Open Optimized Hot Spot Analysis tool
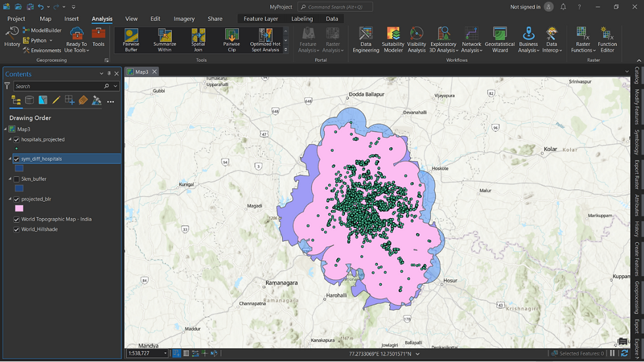The image size is (644, 362). click(265, 40)
